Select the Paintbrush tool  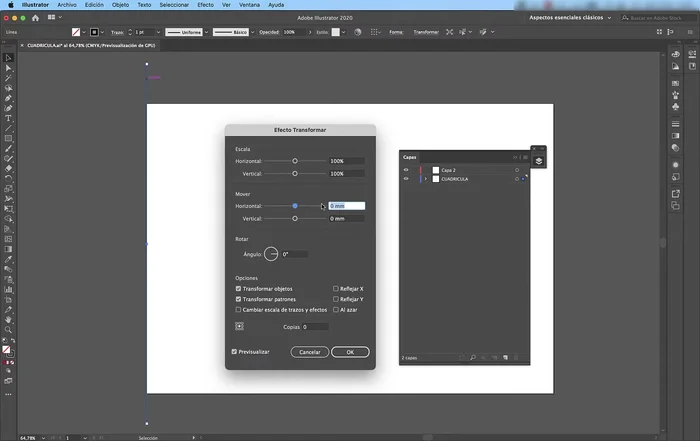tap(8, 148)
